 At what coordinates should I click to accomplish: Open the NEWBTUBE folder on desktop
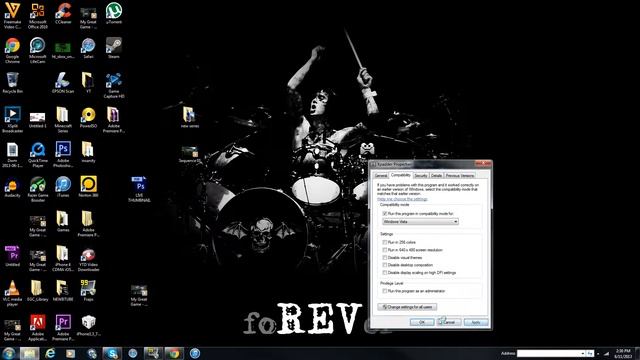(x=63, y=291)
